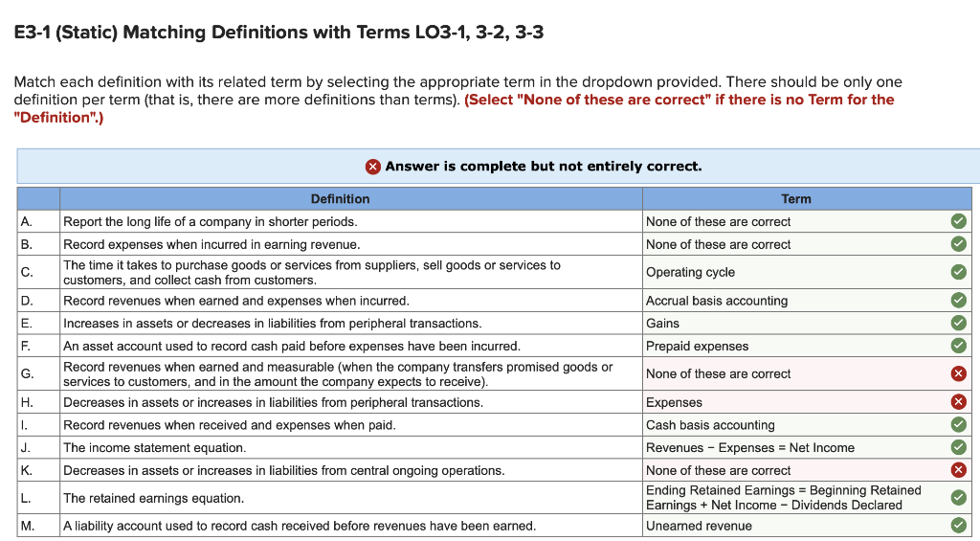This screenshot has height=541, width=980.
Task: Click the red X icon in row G
Action: [x=958, y=373]
